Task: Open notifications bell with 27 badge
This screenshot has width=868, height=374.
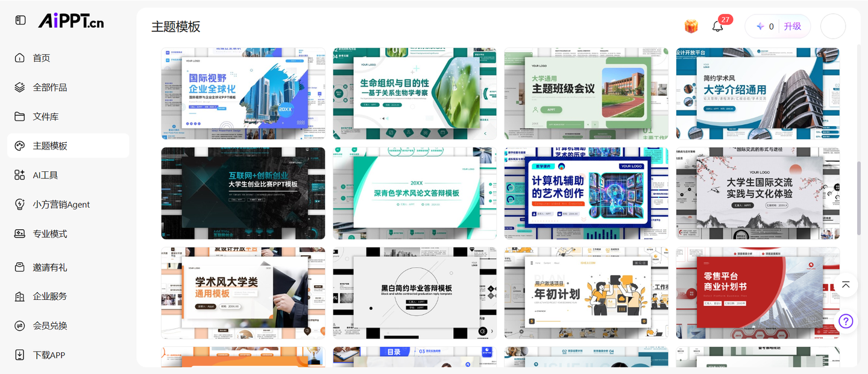Action: [x=717, y=27]
